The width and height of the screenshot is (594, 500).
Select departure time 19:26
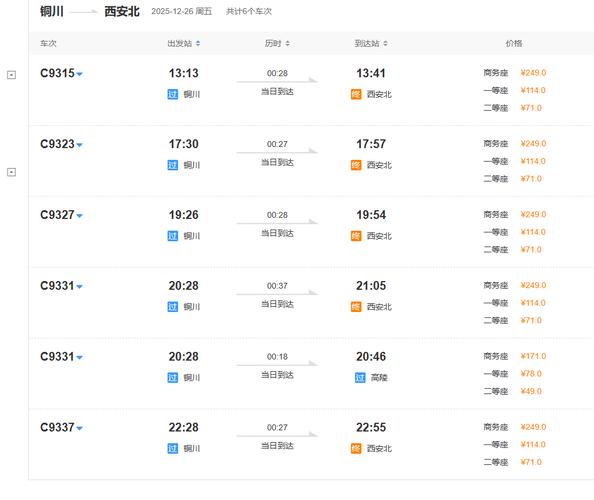(x=184, y=215)
